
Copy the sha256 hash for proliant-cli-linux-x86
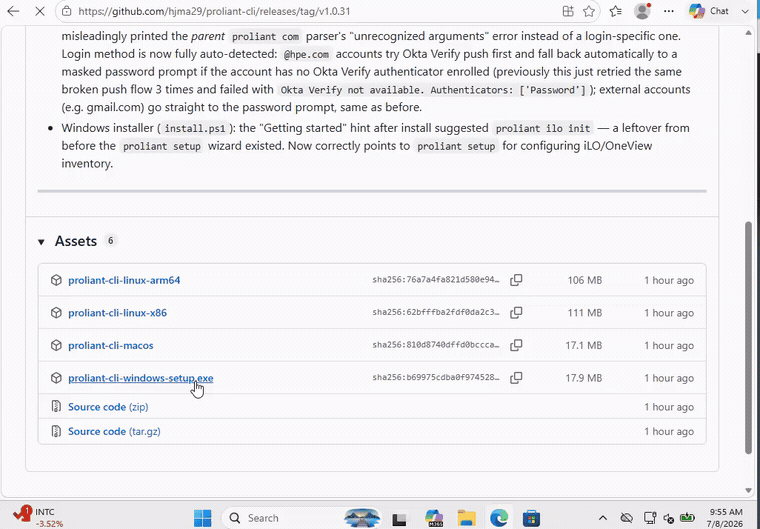(x=516, y=312)
